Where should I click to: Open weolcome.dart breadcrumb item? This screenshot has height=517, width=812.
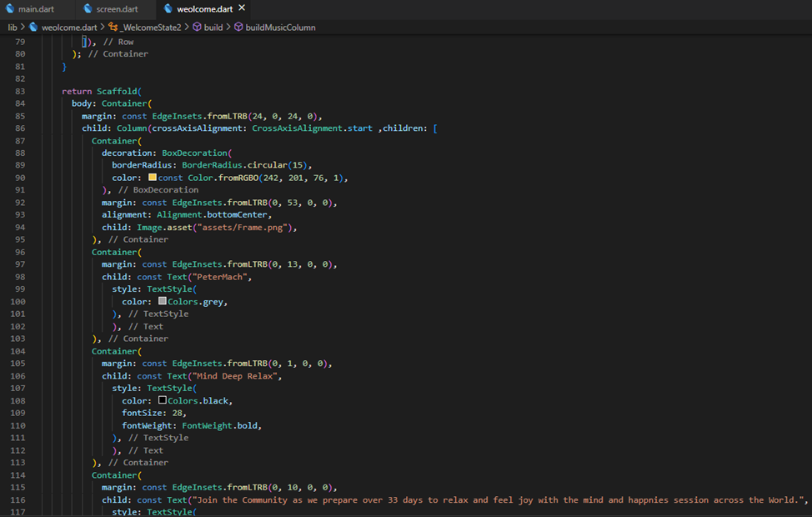(69, 28)
